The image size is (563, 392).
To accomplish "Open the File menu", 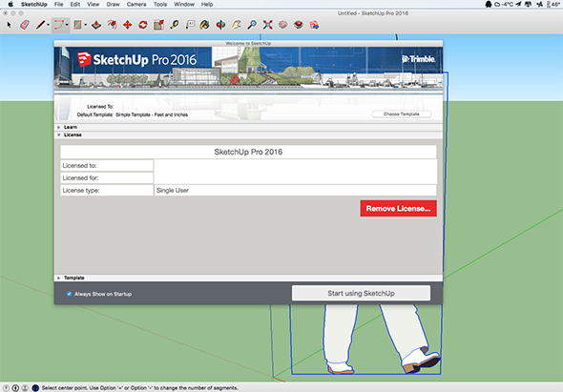I will 58,5.
